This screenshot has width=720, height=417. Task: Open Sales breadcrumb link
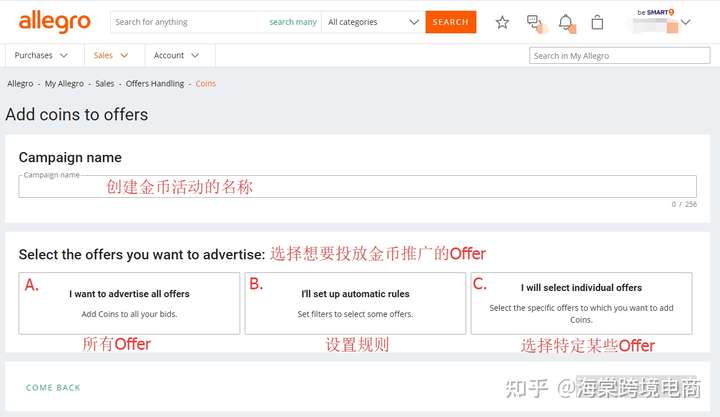click(105, 84)
